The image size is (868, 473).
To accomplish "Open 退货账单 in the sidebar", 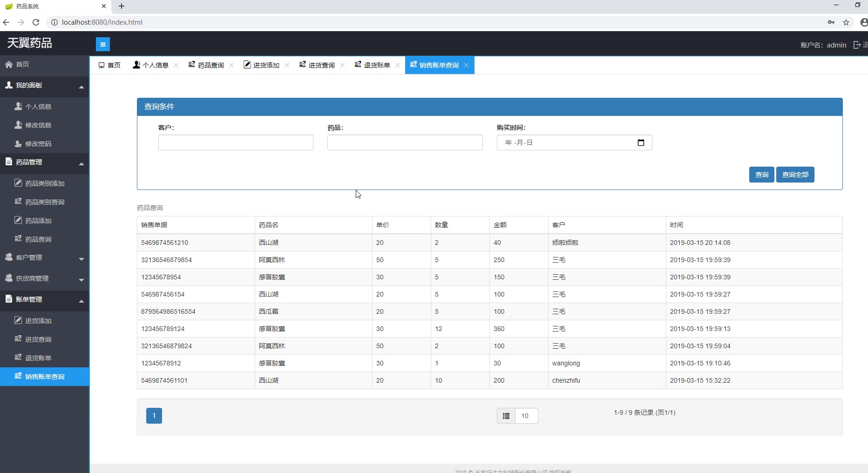I will 44,358.
